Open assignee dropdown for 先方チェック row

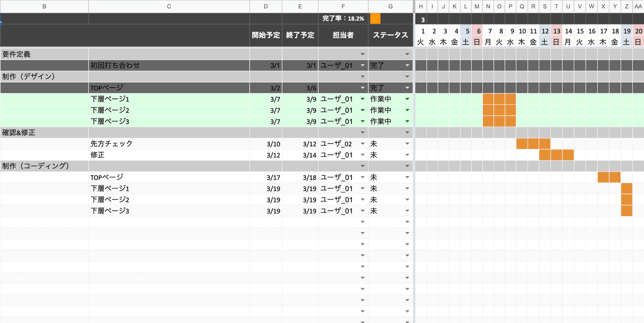pyautogui.click(x=362, y=144)
